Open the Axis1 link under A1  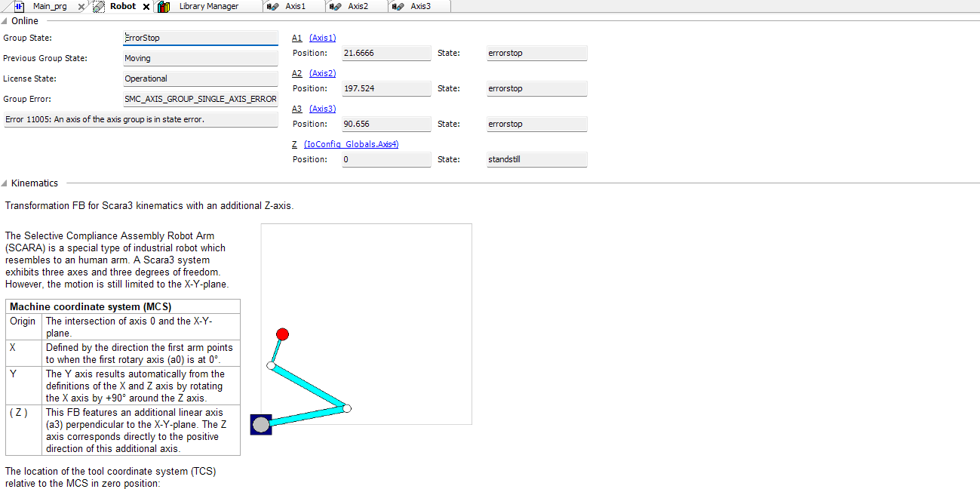click(322, 38)
